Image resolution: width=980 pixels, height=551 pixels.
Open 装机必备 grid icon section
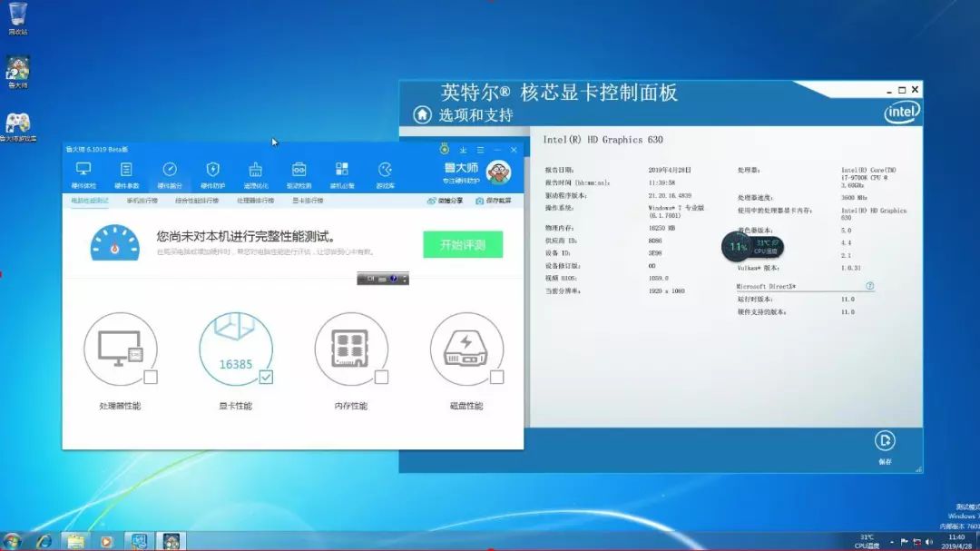click(x=342, y=174)
